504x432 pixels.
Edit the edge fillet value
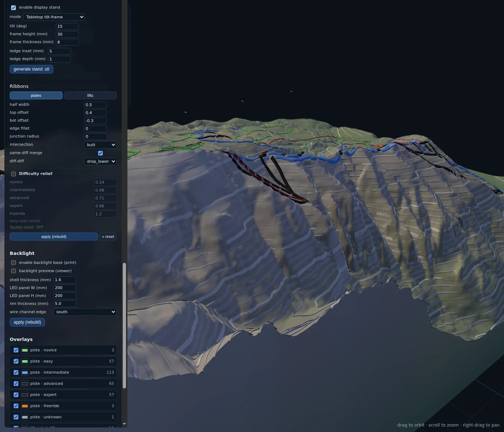pos(95,129)
